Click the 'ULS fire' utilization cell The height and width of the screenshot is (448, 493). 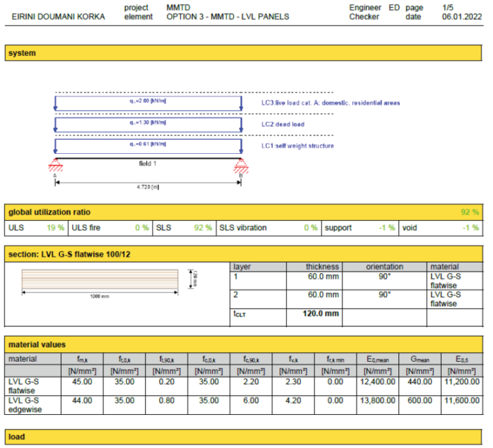coord(110,228)
